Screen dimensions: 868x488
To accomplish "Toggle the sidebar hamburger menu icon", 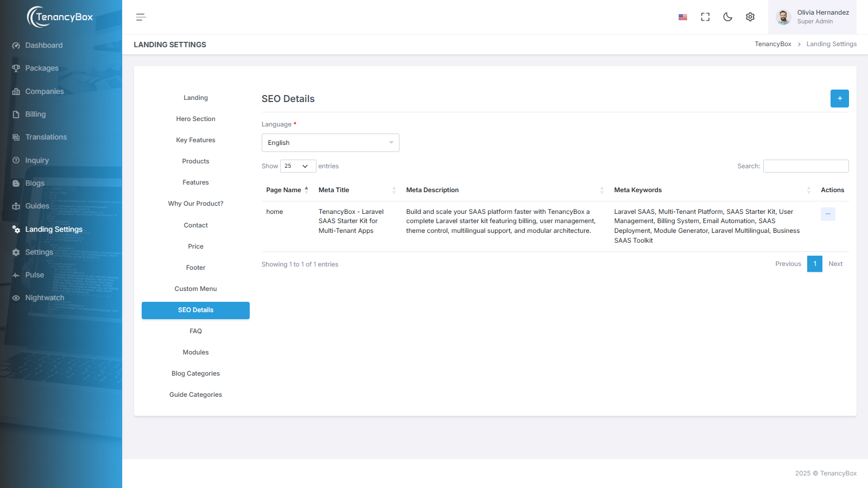I will [141, 17].
